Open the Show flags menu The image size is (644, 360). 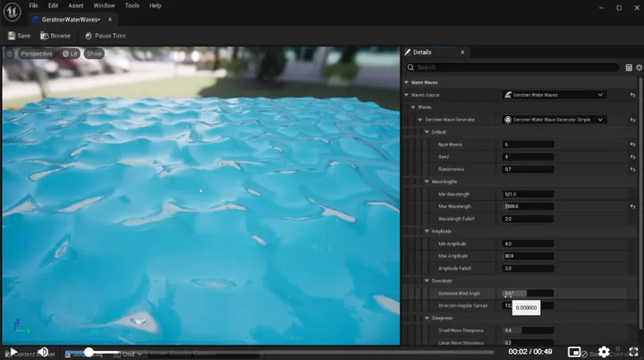pos(94,54)
